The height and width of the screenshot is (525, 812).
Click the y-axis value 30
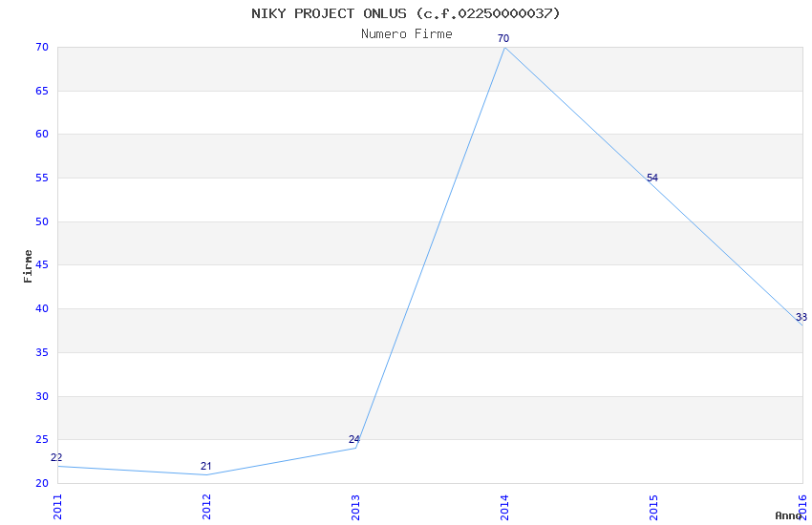pyautogui.click(x=42, y=396)
